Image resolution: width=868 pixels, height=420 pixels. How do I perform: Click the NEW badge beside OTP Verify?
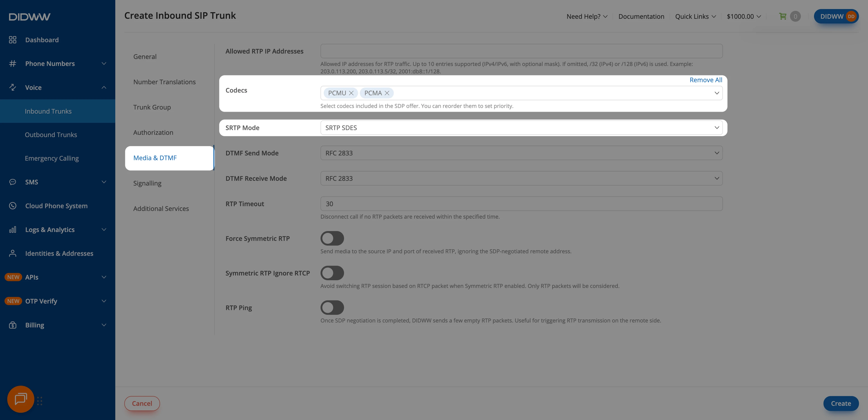pyautogui.click(x=13, y=301)
